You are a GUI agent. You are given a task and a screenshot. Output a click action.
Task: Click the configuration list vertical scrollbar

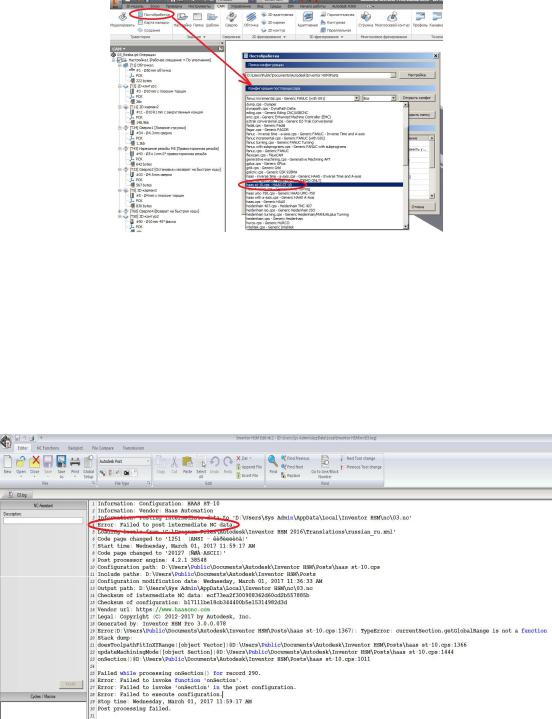click(405, 166)
